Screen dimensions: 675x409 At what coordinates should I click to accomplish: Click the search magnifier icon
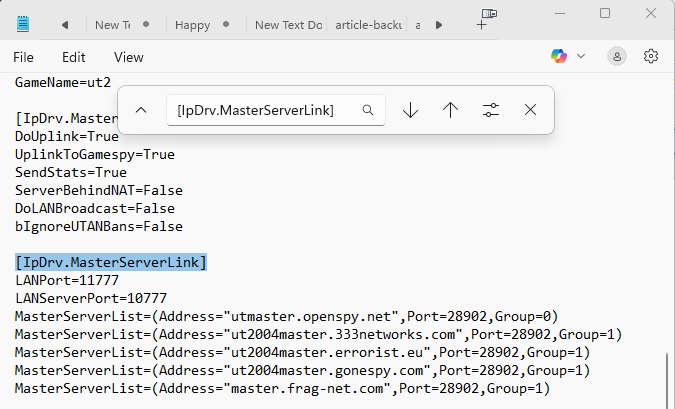tap(368, 110)
